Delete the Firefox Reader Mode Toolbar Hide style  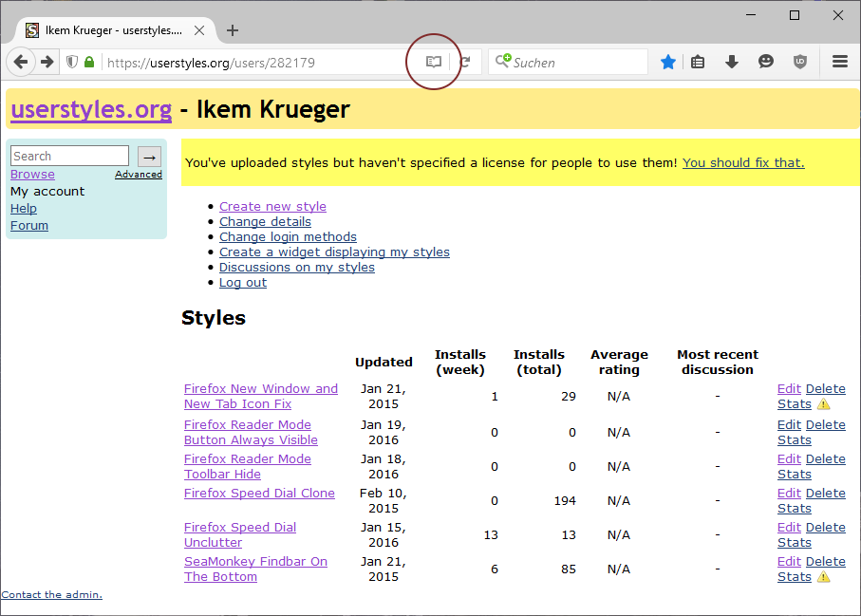[825, 458]
